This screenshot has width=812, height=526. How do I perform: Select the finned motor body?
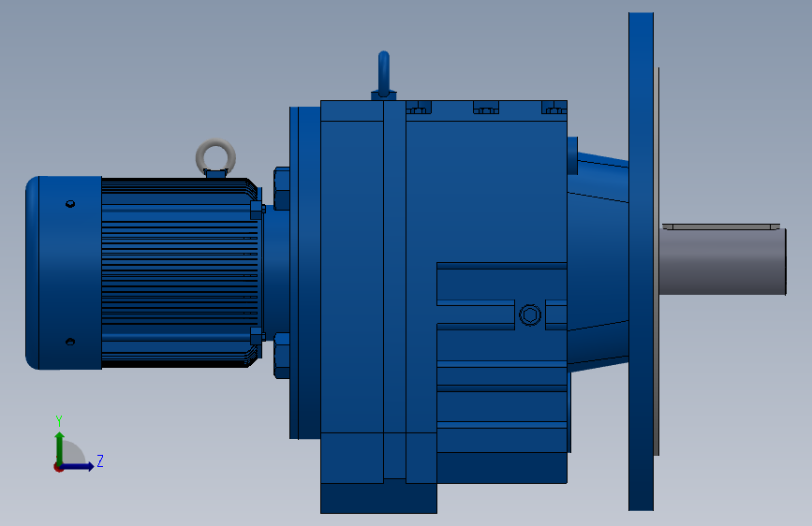tap(180, 273)
